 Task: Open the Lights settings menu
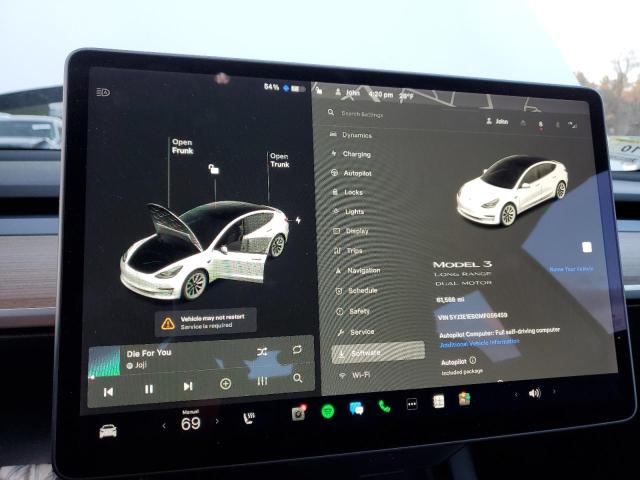coord(349,211)
